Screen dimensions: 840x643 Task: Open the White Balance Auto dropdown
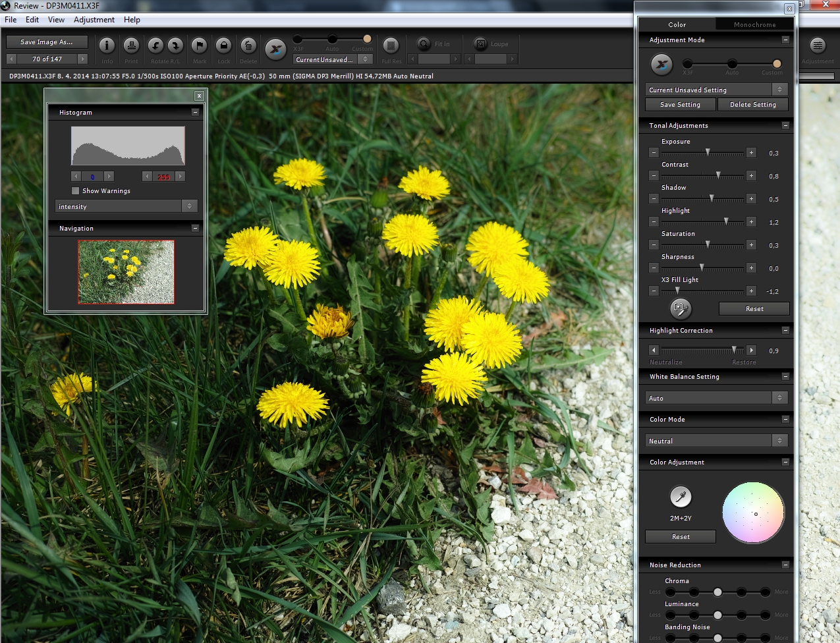(x=716, y=398)
